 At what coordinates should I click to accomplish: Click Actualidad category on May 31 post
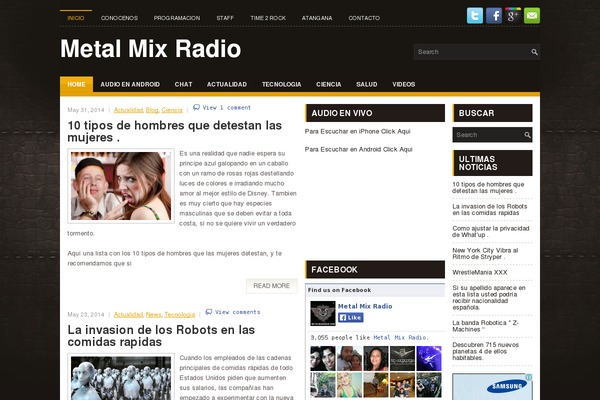point(128,110)
